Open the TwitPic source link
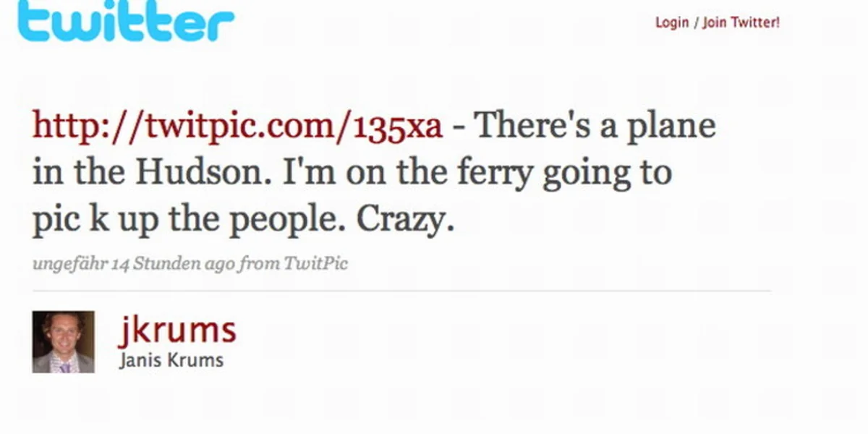The width and height of the screenshot is (868, 434). pos(315,263)
